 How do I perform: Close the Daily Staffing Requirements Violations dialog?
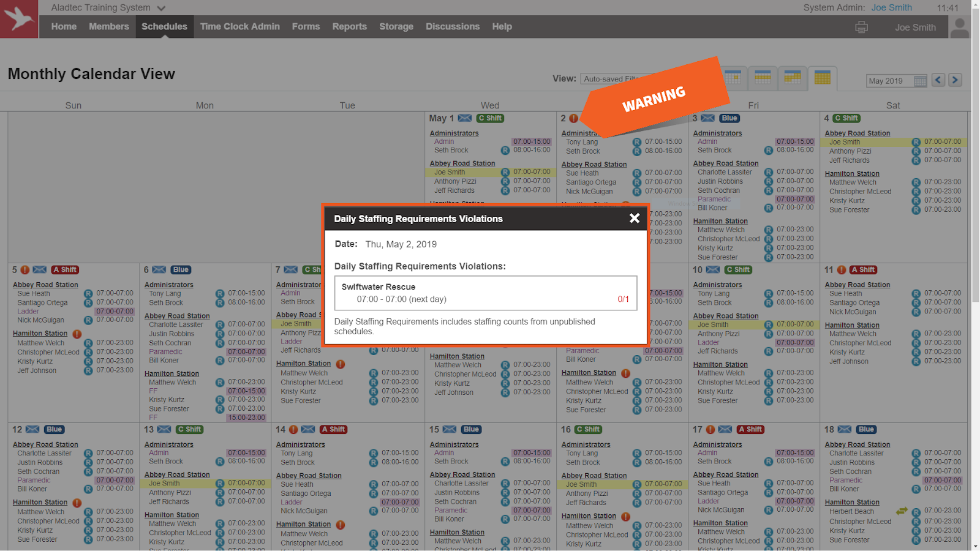tap(635, 218)
